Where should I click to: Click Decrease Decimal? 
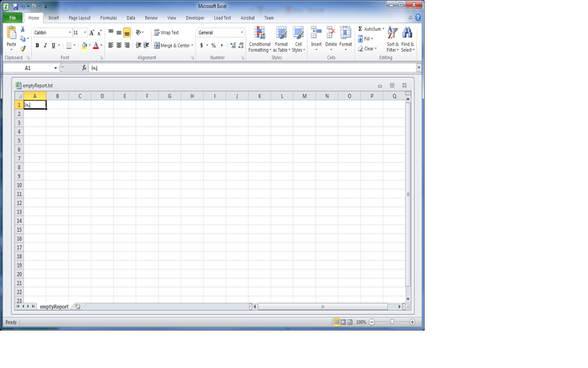[x=241, y=46]
